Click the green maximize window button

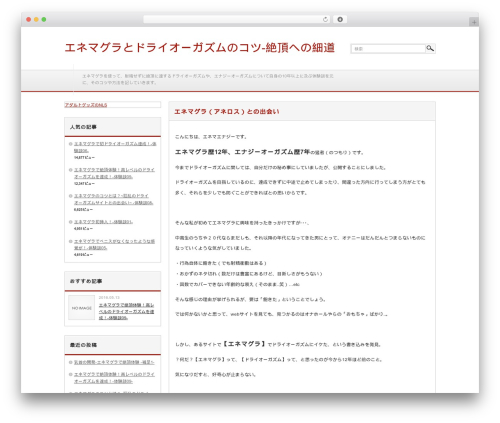click(44, 19)
